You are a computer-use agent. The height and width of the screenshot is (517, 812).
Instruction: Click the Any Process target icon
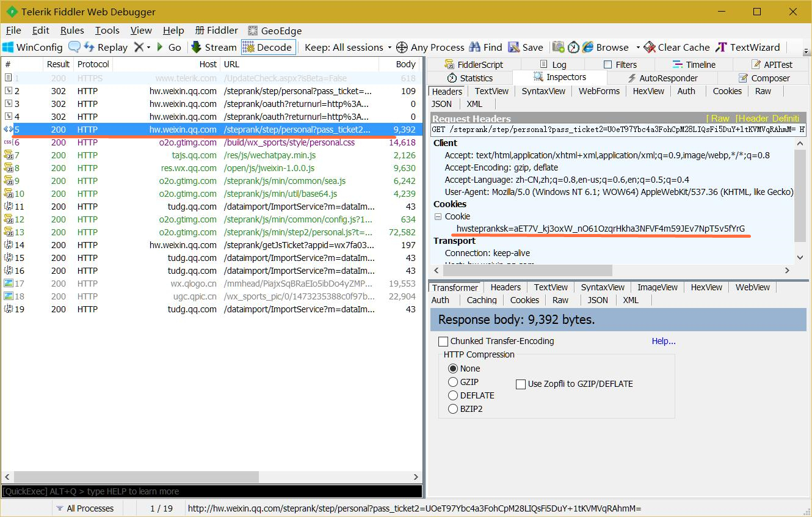click(x=402, y=47)
